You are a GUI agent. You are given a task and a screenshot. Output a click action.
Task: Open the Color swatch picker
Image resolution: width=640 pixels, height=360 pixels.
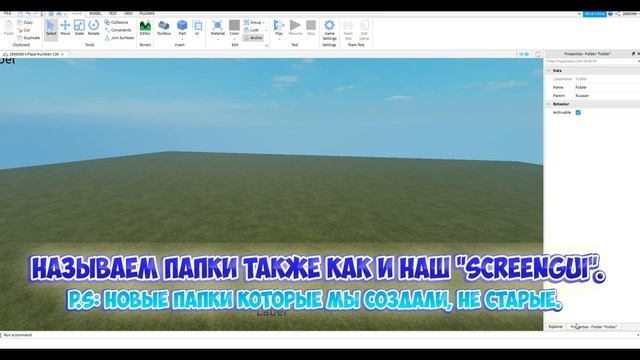click(234, 26)
